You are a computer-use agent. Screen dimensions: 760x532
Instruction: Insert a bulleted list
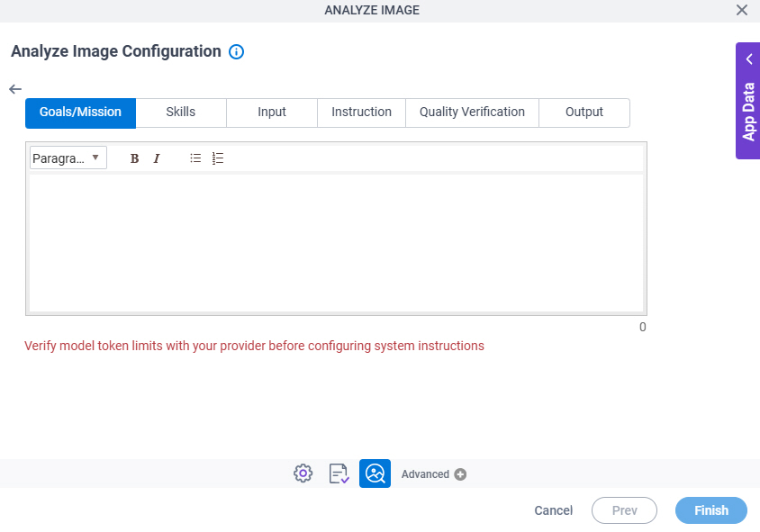(195, 158)
